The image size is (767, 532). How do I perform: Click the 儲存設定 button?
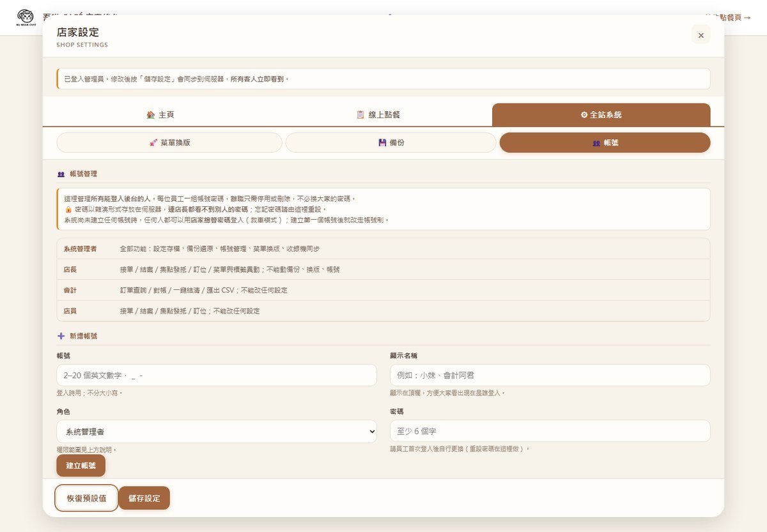pos(144,498)
